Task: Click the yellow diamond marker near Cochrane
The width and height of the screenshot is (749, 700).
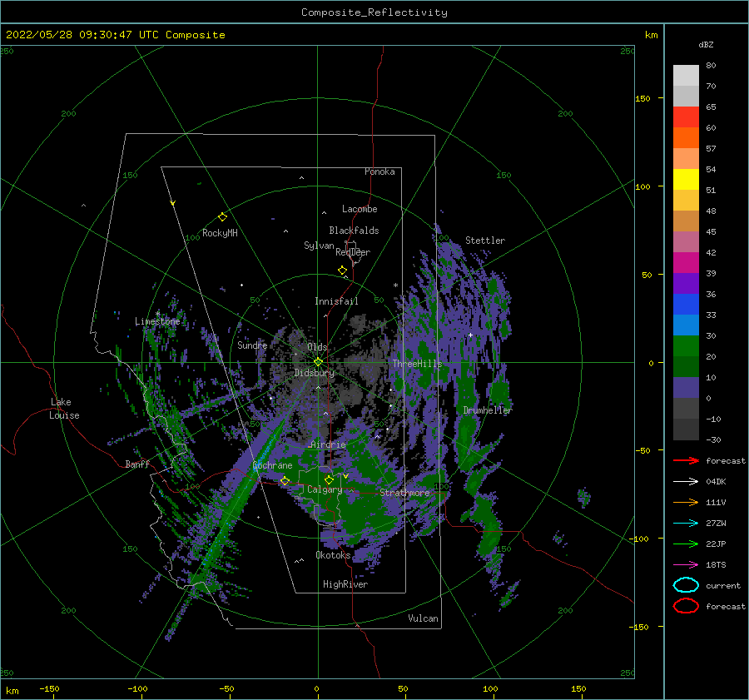Action: (x=285, y=481)
